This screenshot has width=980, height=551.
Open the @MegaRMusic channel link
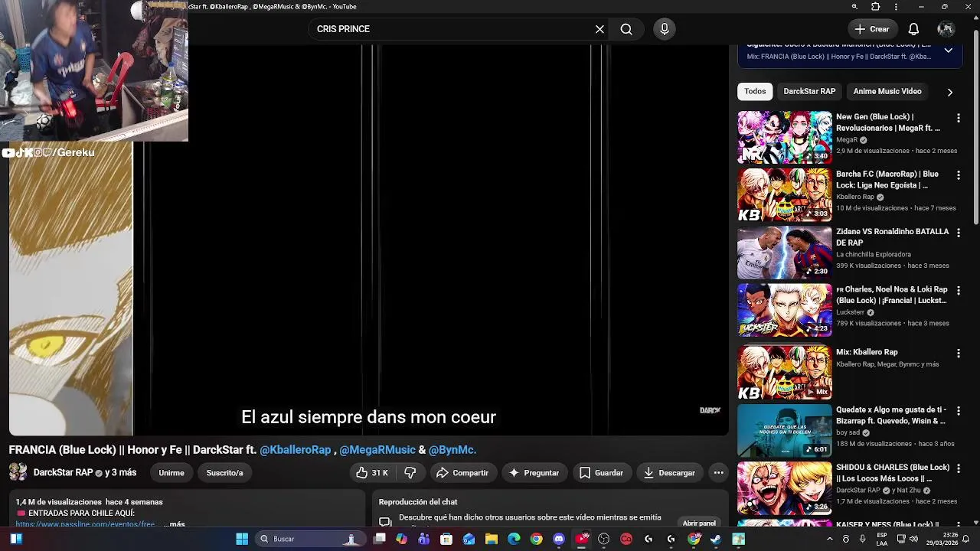(377, 450)
